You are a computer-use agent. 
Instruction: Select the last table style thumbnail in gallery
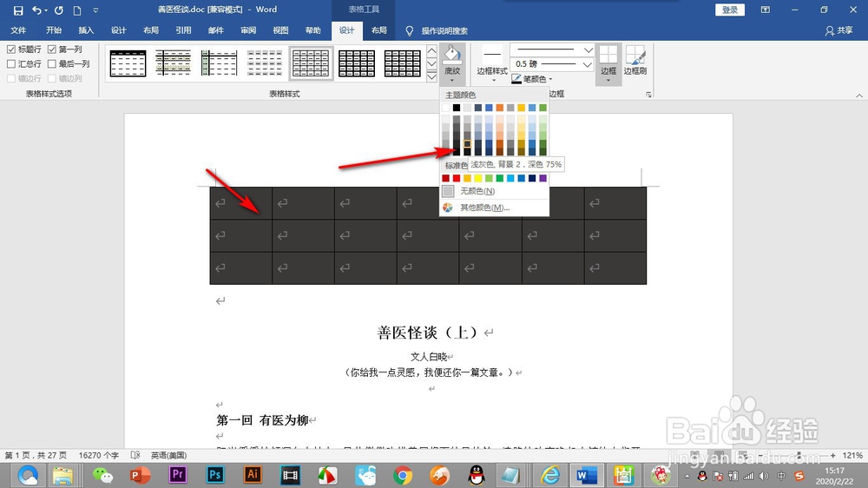(403, 63)
